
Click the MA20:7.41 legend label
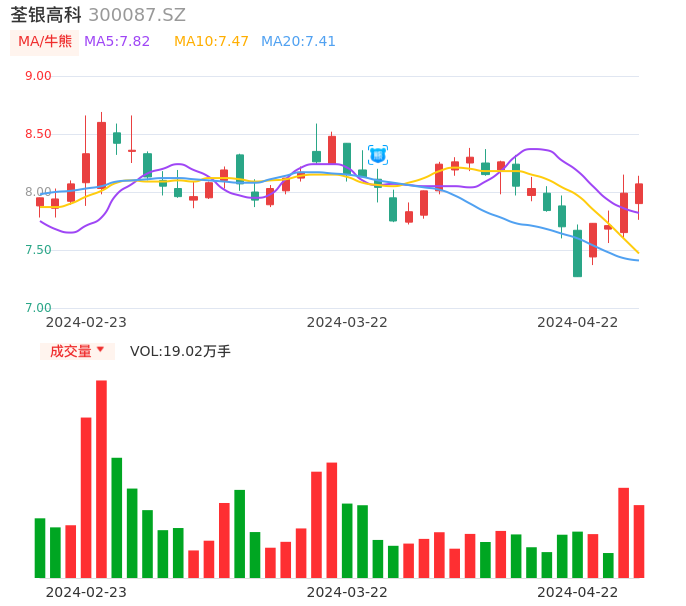point(298,42)
